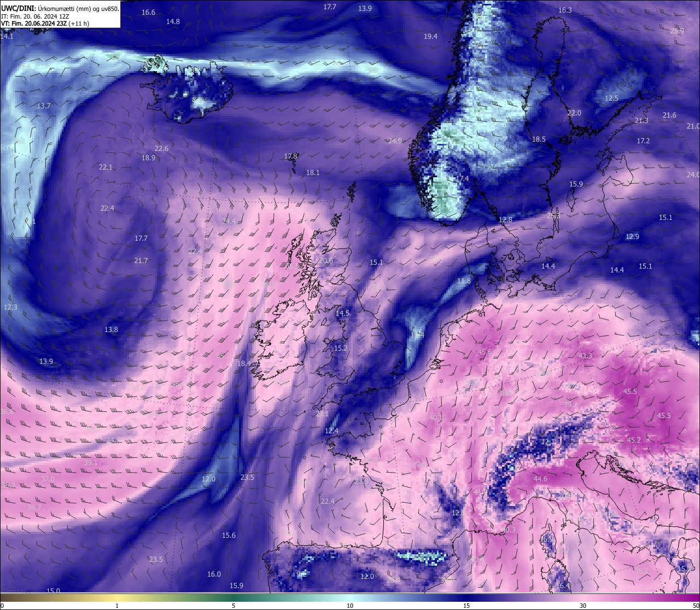Image resolution: width=700 pixels, height=610 pixels.
Task: Click the 43.3 value label
Action: tap(585, 356)
